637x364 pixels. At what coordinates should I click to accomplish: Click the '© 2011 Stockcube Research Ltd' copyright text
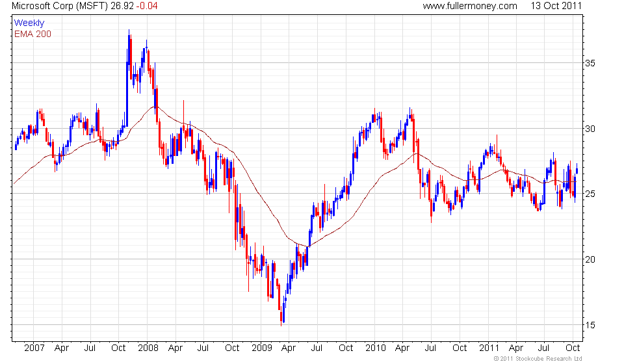click(538, 359)
